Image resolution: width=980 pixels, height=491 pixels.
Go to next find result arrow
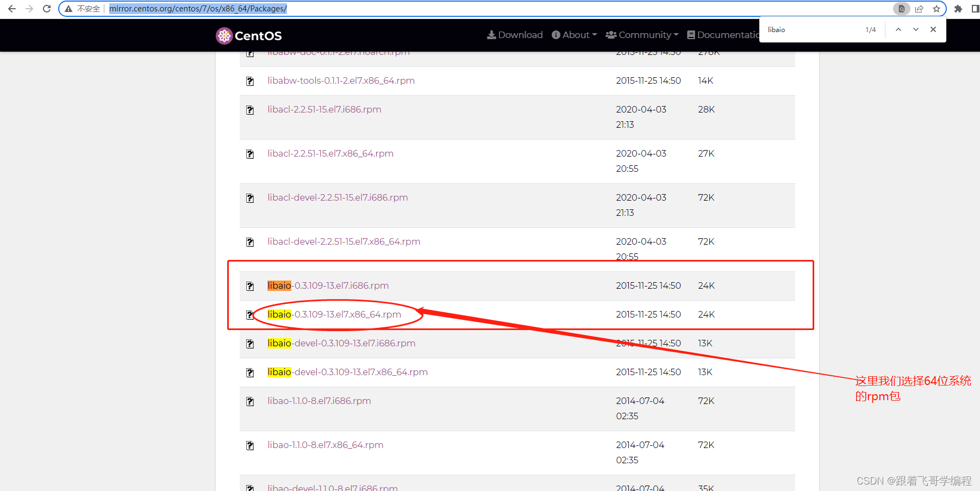[916, 30]
